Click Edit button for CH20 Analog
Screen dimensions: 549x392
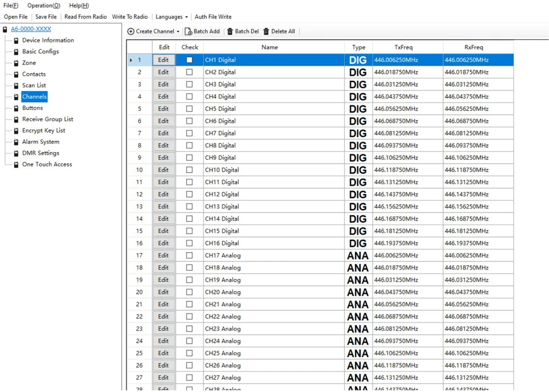point(164,292)
